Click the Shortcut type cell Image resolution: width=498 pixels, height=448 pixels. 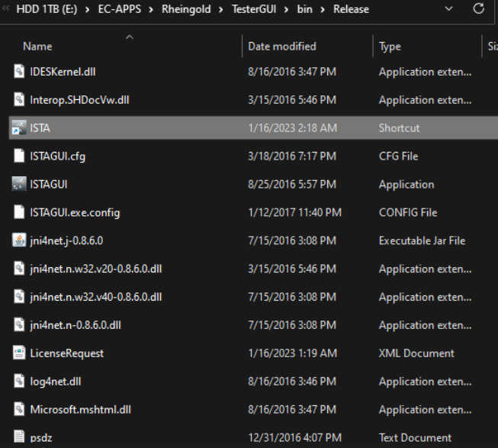[399, 128]
